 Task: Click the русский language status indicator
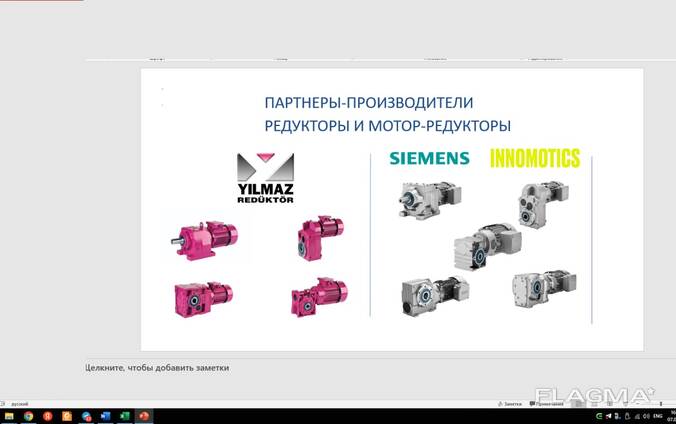coord(19,404)
